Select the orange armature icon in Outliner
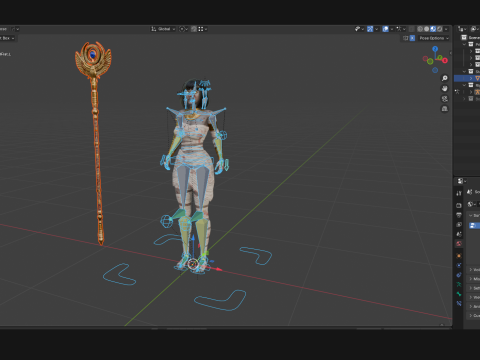 click(477, 92)
